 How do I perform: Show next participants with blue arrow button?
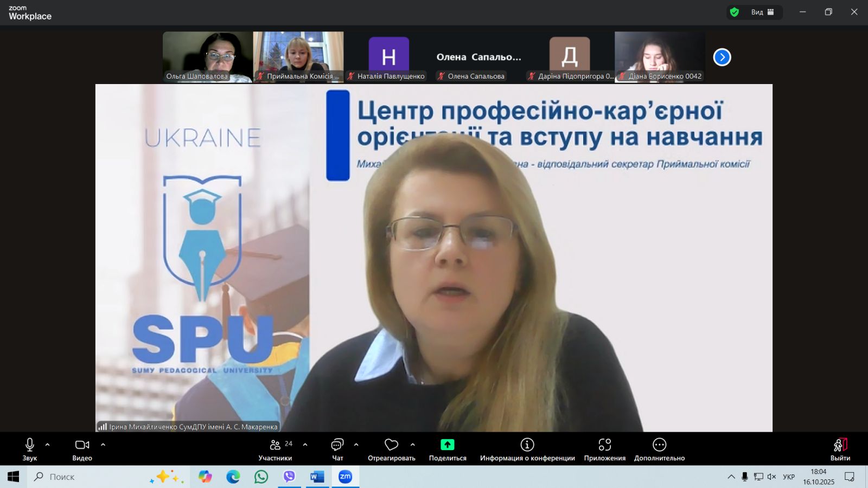722,57
